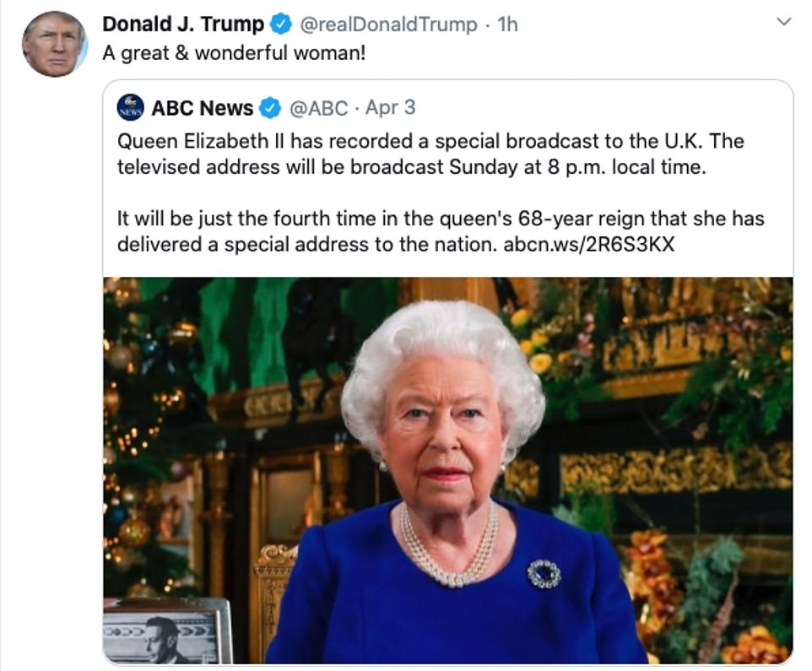Open the tweet's "1h" timestamp
Screen dimensions: 812x671
pos(507,24)
